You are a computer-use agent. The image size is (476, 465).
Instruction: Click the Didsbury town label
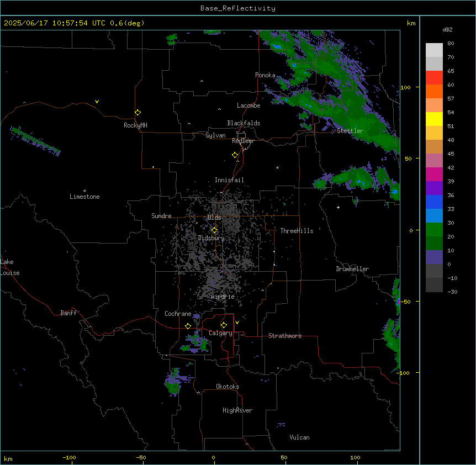point(211,238)
